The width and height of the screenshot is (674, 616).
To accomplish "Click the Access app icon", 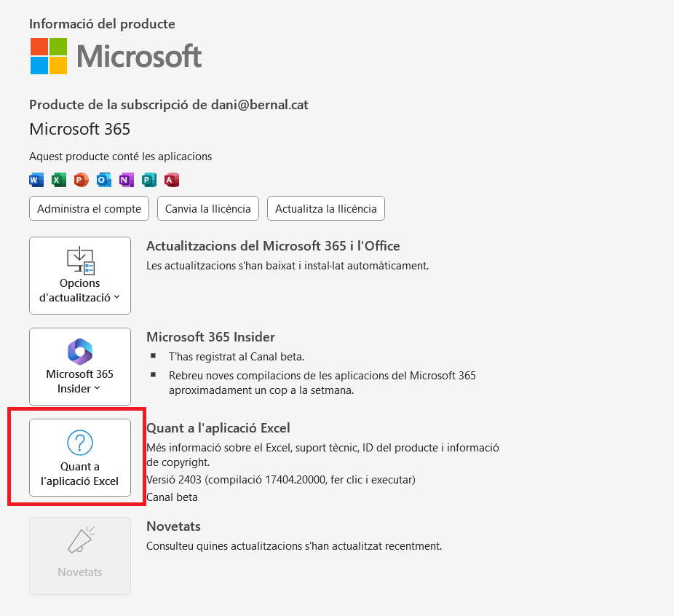I will [172, 180].
